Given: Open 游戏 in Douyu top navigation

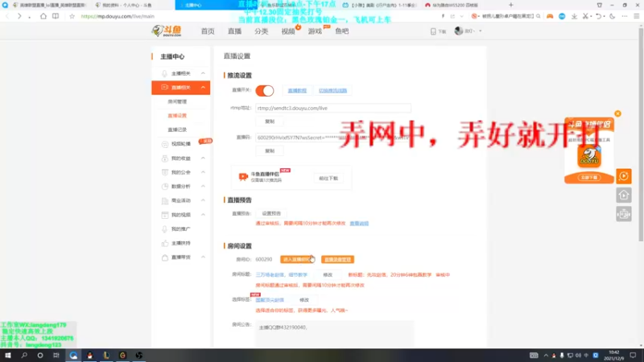Looking at the screenshot, I should (x=315, y=31).
